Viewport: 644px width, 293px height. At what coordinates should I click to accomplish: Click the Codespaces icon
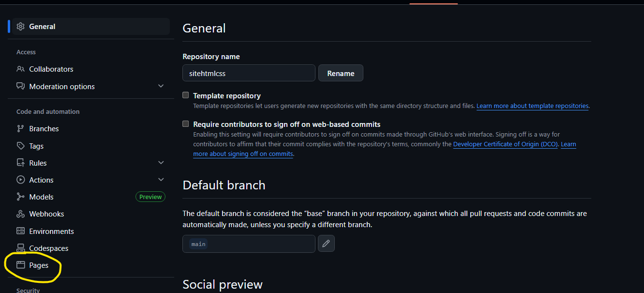coord(20,248)
